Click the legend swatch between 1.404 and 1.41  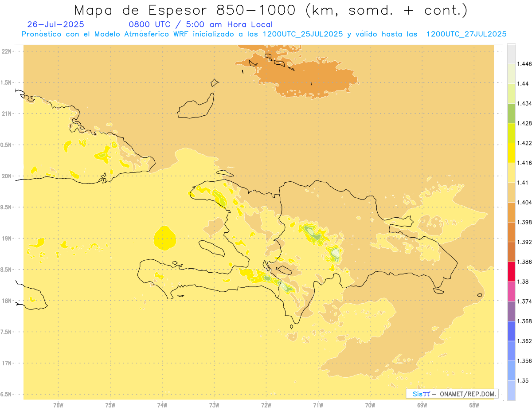point(511,192)
